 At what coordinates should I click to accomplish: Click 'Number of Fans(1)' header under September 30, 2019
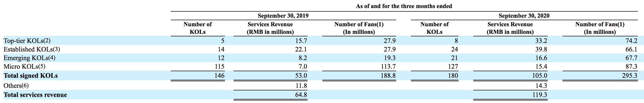(x=359, y=28)
